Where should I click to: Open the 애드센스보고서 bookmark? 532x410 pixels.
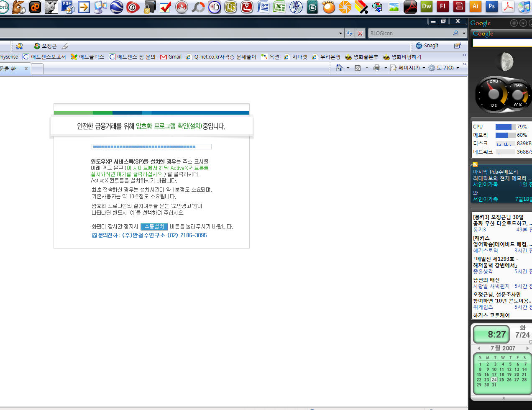44,57
